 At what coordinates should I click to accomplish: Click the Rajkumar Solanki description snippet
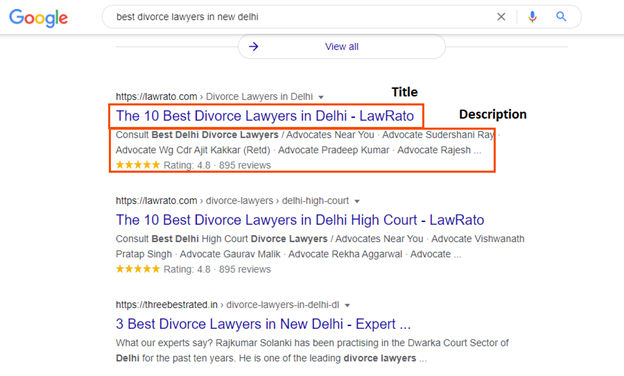312,351
